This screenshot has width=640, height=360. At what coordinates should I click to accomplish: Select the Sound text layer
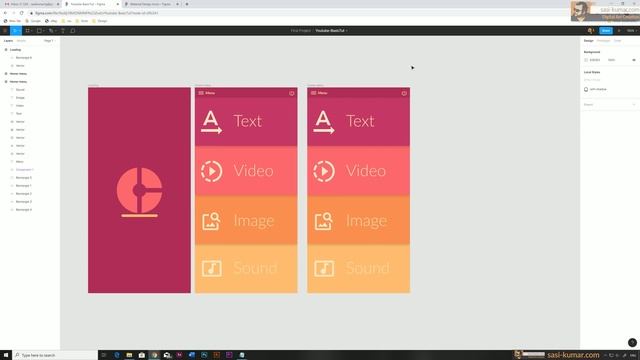click(x=20, y=90)
